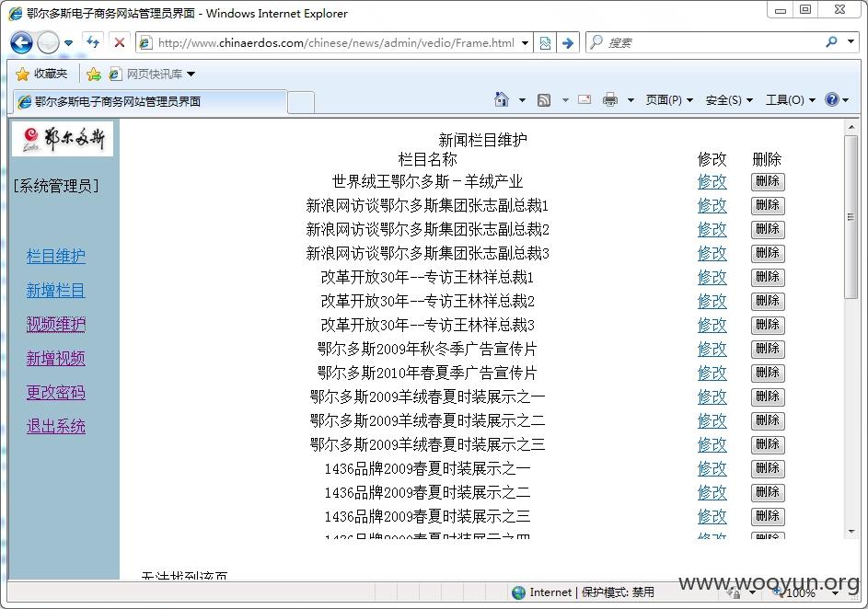The image size is (868, 609).
Task: Click 修改 for 新浪网访谈鄂尔多斯集团张志副总裁1
Action: click(x=712, y=205)
